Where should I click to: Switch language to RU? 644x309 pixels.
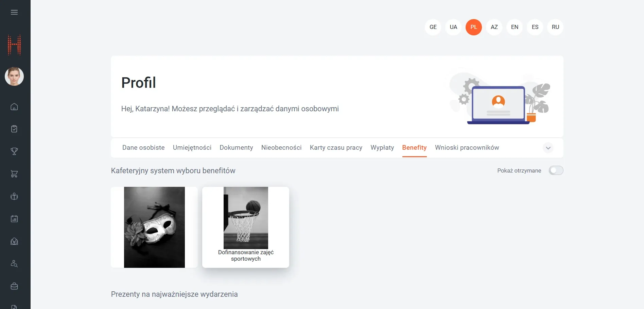[555, 27]
